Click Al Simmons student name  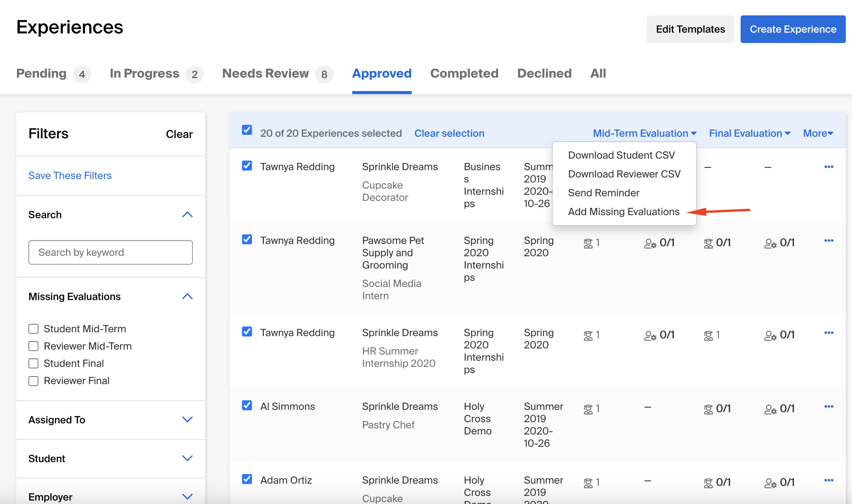287,406
